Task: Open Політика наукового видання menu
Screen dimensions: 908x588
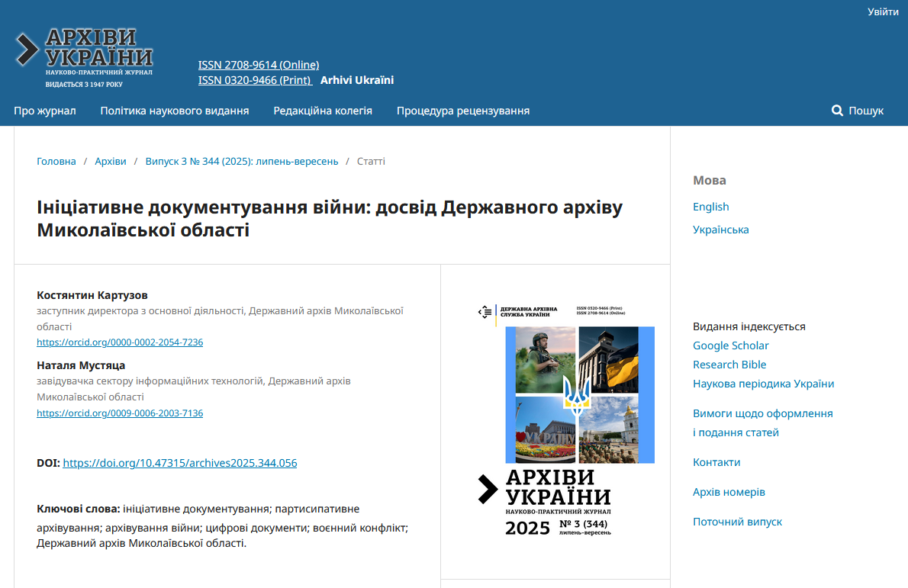Action: tap(175, 111)
